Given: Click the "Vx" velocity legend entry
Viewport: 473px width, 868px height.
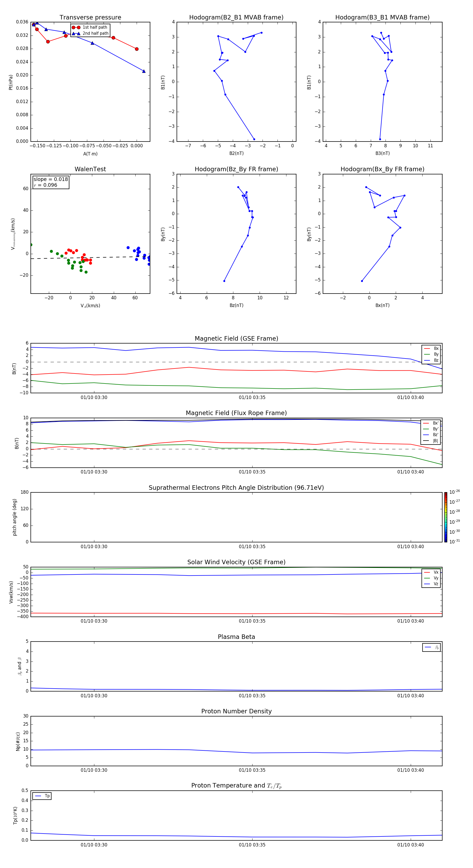Looking at the screenshot, I should point(431,572).
